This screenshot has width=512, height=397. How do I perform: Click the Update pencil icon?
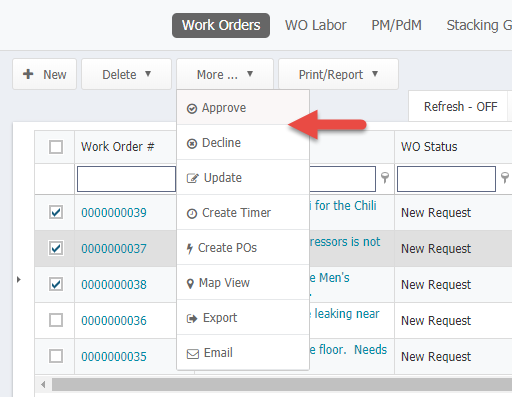(x=192, y=178)
